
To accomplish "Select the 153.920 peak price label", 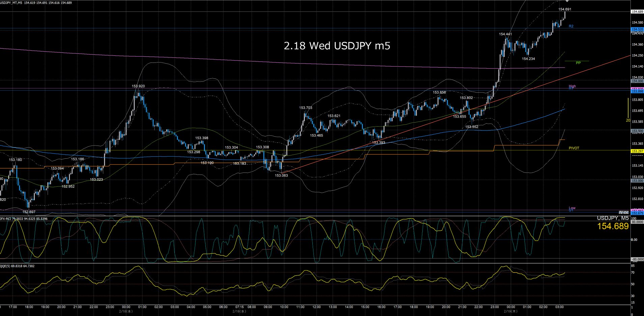I will 138,86.
